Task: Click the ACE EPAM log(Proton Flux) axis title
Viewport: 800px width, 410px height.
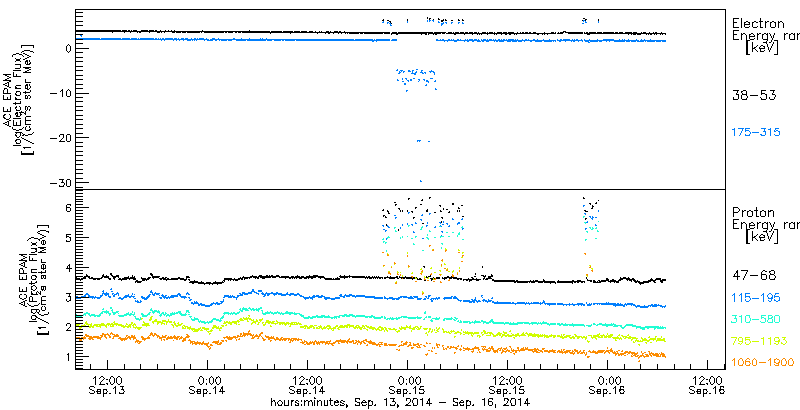Action: pos(33,279)
